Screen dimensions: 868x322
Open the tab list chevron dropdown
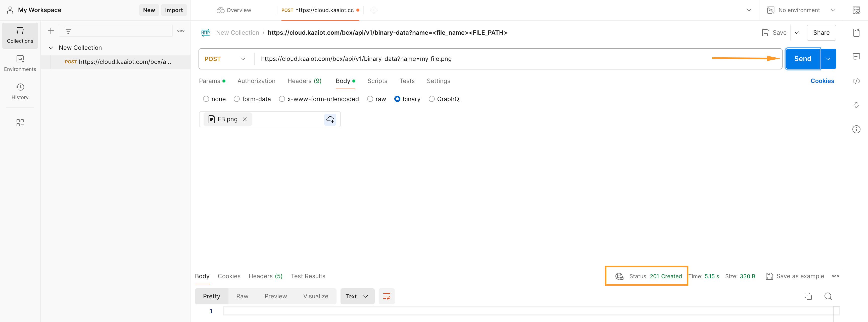tap(749, 10)
